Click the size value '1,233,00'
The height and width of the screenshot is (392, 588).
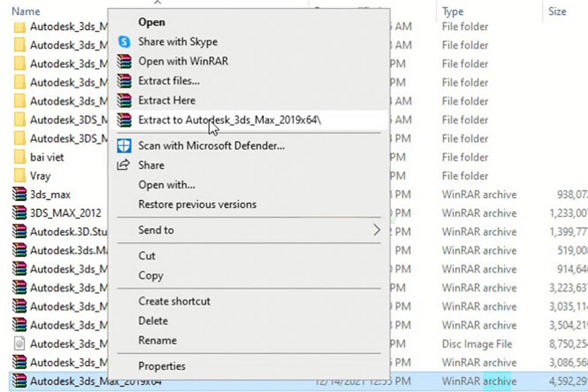pos(568,213)
